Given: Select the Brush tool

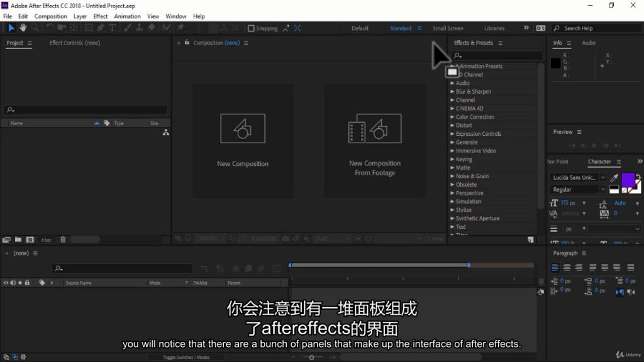Looking at the screenshot, I should [128, 28].
